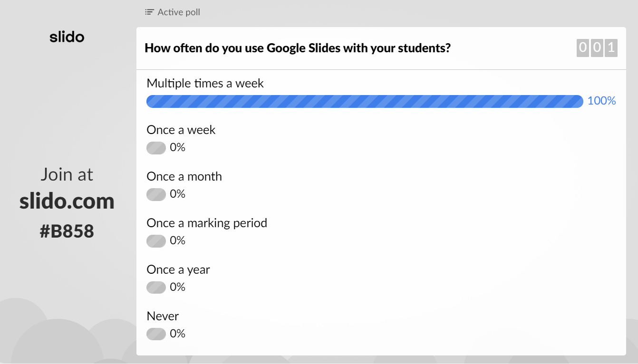
Task: Open the slido.com link
Action: (67, 201)
